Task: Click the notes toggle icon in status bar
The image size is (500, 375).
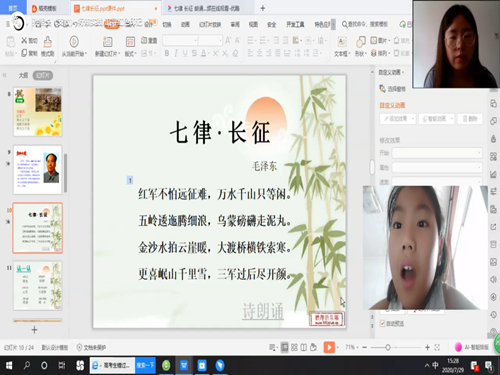Action: coord(272,347)
